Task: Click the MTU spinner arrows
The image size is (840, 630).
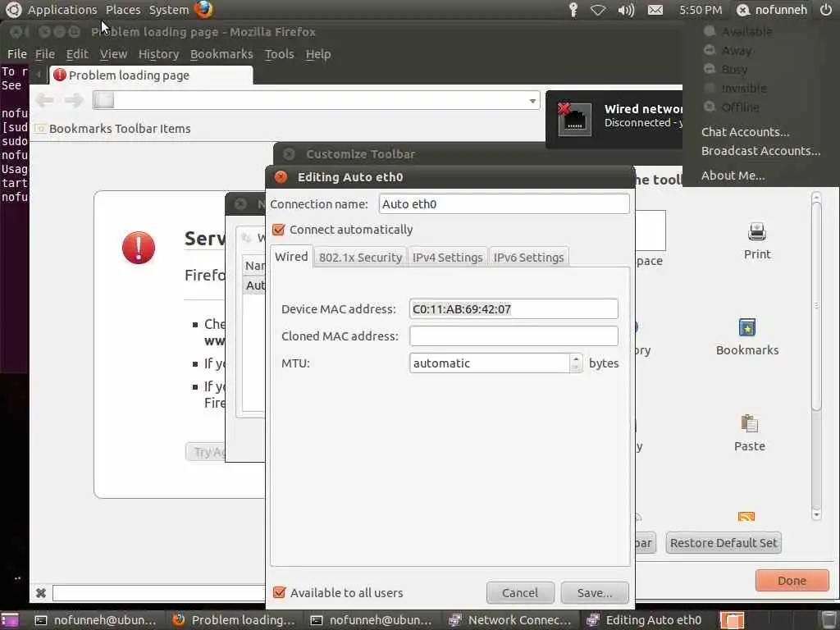Action: click(x=576, y=363)
